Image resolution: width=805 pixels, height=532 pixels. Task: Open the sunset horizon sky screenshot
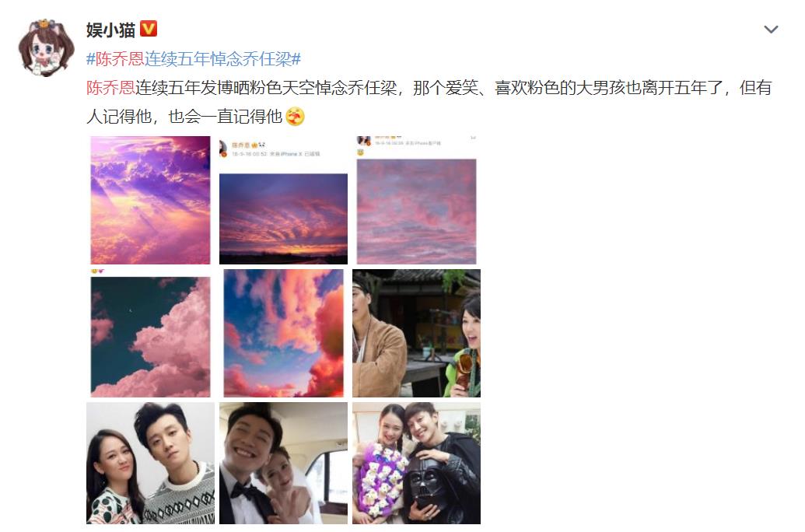click(x=283, y=200)
